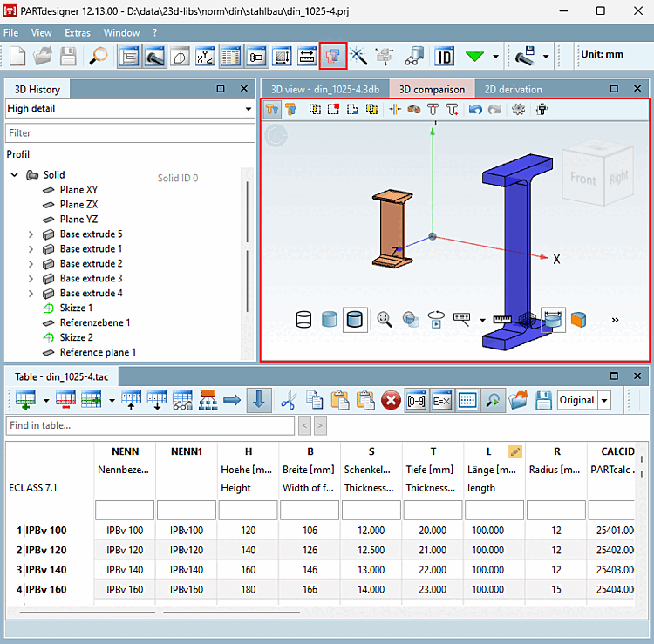The width and height of the screenshot is (654, 644).
Task: Select the 3D comparison tab
Action: 432,89
